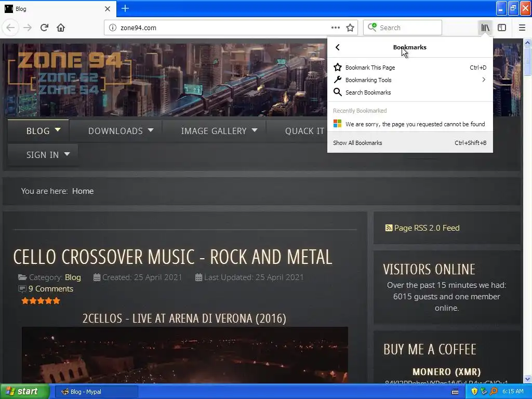Open the Page RSS 2.0 Feed link
This screenshot has height=399, width=532.
427,228
